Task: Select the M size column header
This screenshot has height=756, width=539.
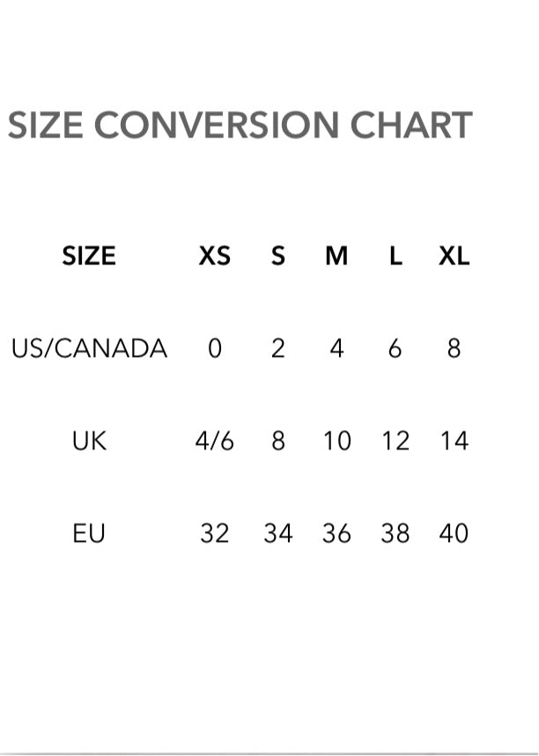Action: (336, 256)
